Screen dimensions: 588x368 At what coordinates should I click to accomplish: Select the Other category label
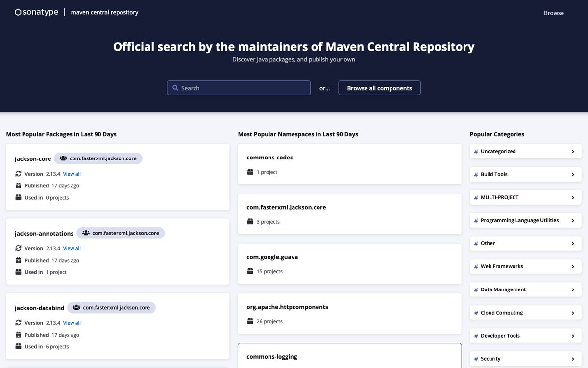[x=488, y=243]
